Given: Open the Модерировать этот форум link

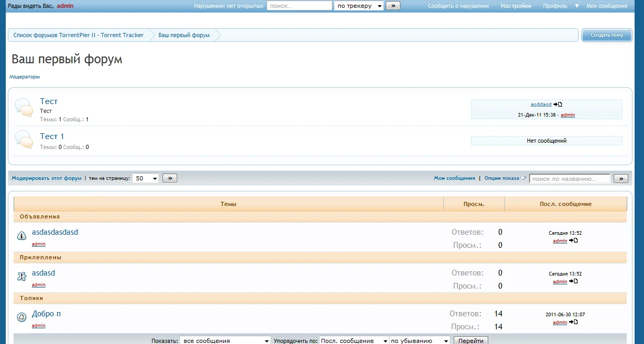Looking at the screenshot, I should point(47,178).
